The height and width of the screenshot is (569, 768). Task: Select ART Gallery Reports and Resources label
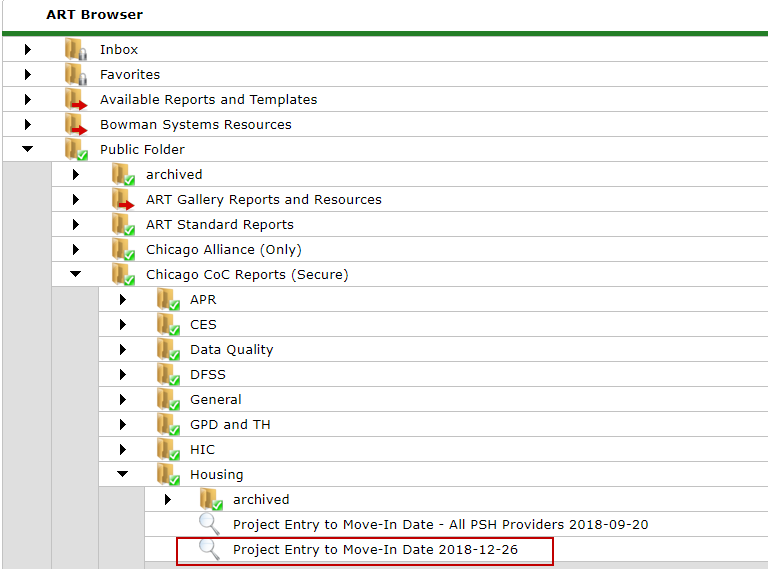[264, 199]
